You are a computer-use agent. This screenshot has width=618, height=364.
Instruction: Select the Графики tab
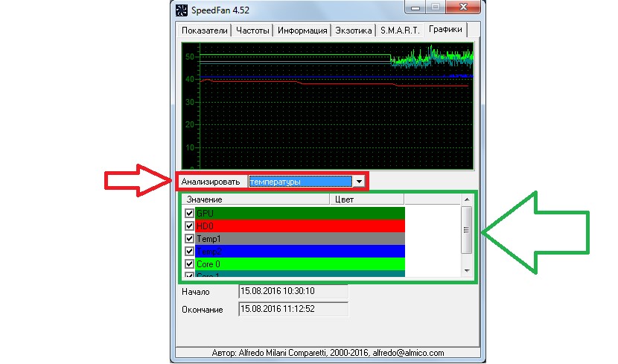(x=445, y=29)
